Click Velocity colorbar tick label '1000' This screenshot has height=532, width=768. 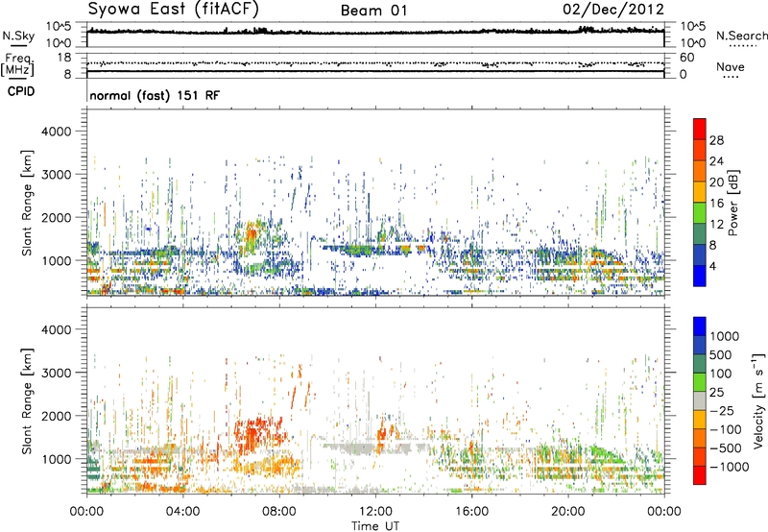[x=724, y=336]
